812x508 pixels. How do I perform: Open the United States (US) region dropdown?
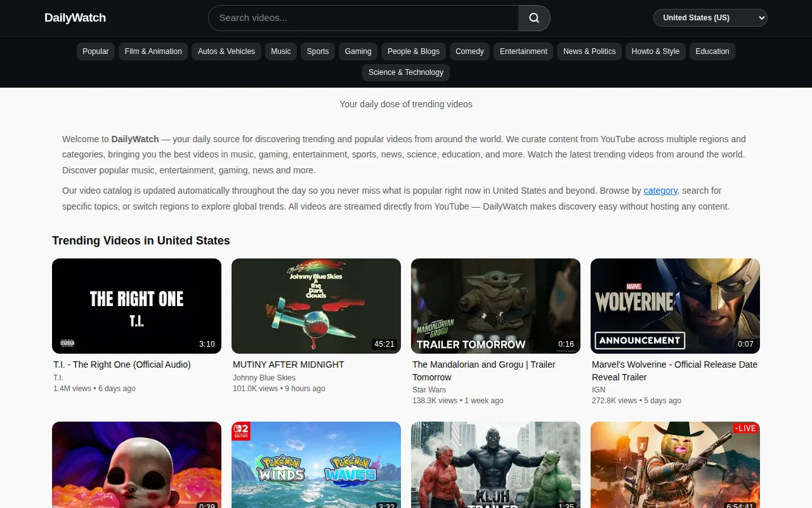coord(710,18)
